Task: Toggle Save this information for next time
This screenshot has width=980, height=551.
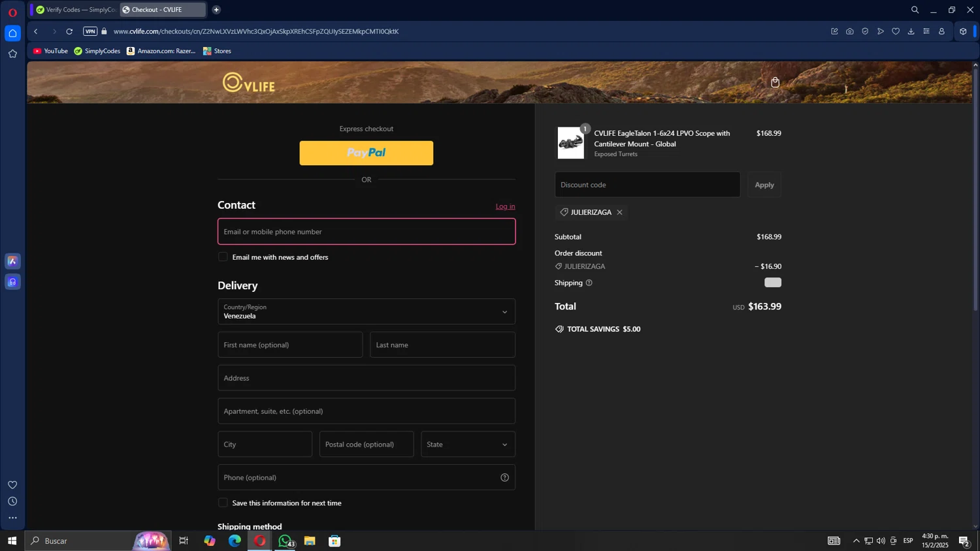Action: click(x=223, y=503)
